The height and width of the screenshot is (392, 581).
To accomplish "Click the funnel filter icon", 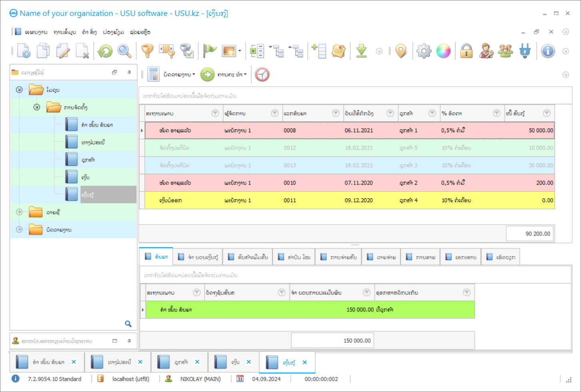I will coord(148,51).
